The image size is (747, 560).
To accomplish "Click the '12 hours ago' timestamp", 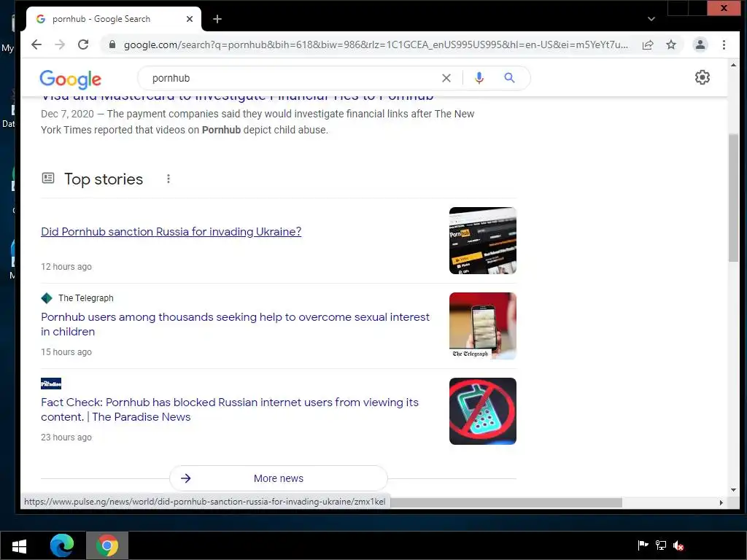I will coord(66,267).
